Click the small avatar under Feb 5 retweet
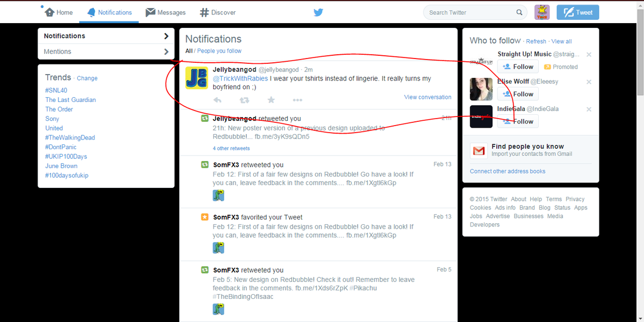 pyautogui.click(x=218, y=309)
